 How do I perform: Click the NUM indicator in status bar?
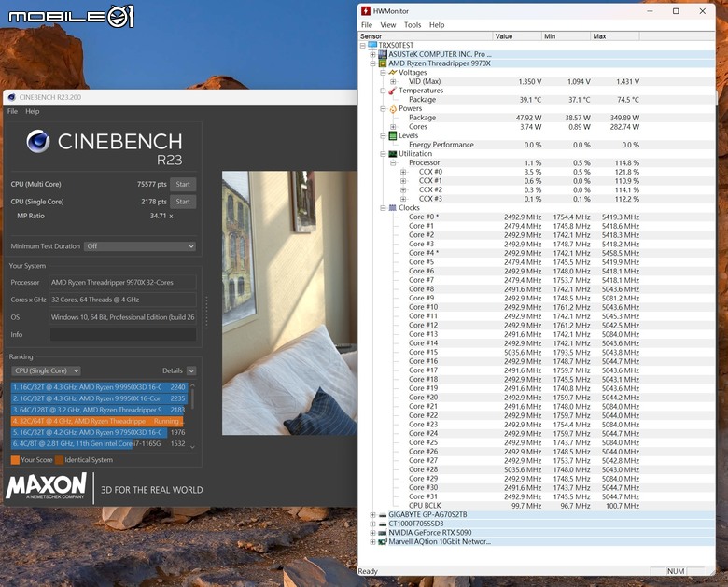(x=676, y=571)
